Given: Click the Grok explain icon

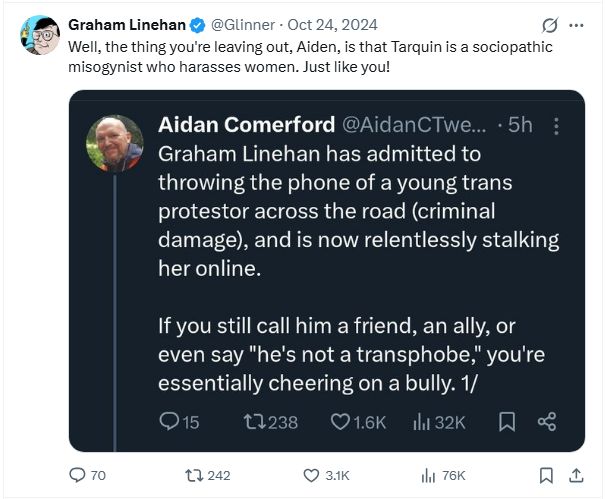Looking at the screenshot, I should point(547,25).
